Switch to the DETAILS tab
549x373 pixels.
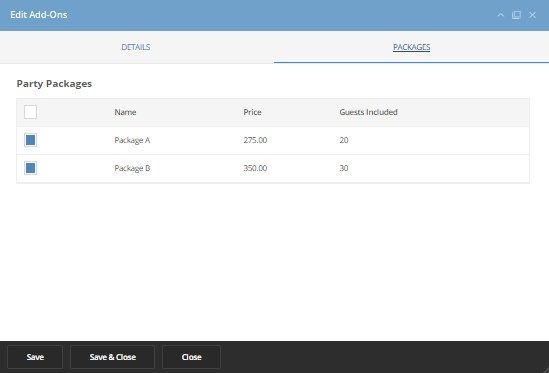tap(136, 47)
